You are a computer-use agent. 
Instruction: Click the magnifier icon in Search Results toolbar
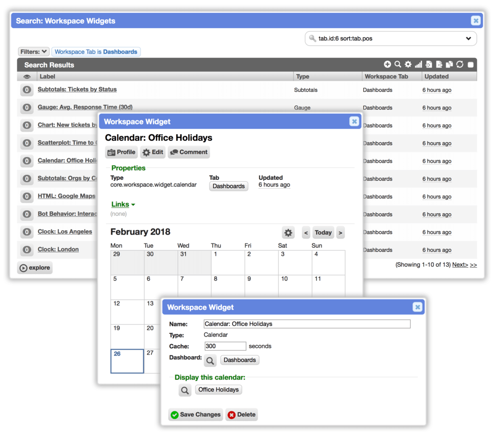click(x=398, y=65)
